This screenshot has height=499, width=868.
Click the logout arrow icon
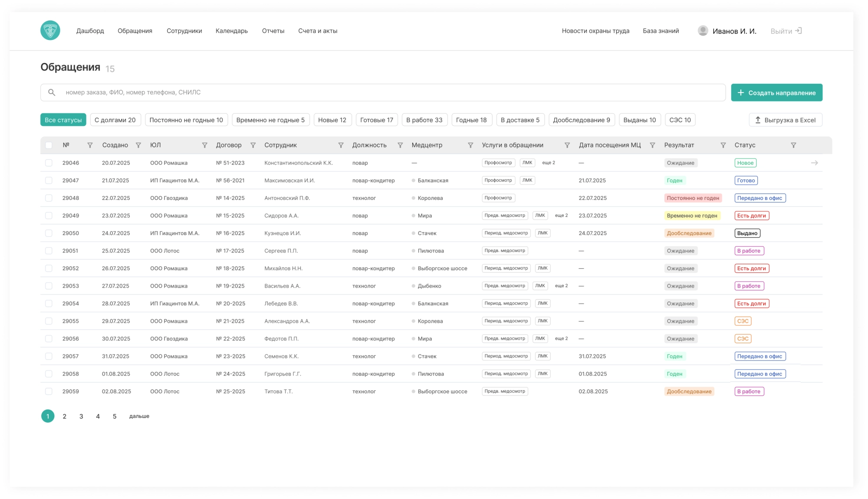[798, 31]
